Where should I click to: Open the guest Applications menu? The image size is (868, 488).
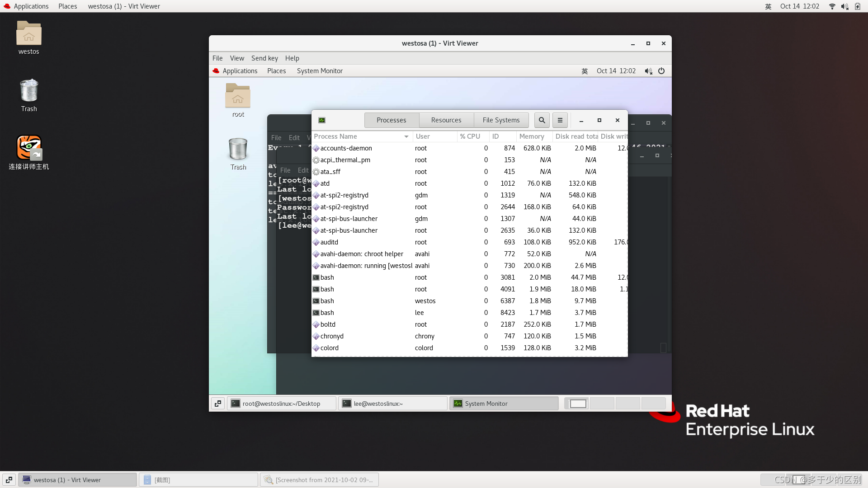(240, 71)
